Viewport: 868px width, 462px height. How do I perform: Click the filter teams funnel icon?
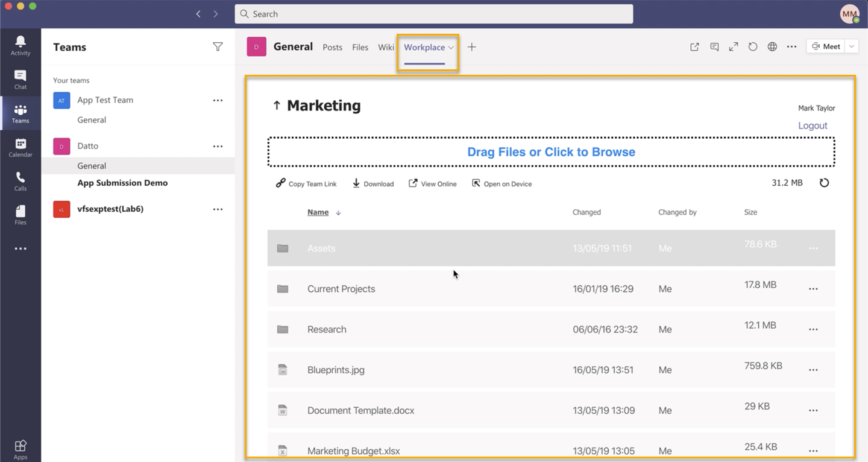point(218,47)
